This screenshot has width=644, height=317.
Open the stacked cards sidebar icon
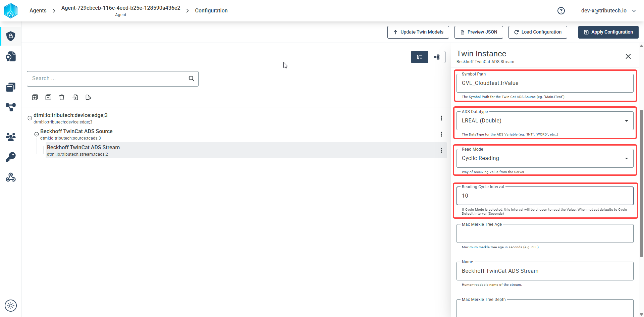[x=11, y=87]
